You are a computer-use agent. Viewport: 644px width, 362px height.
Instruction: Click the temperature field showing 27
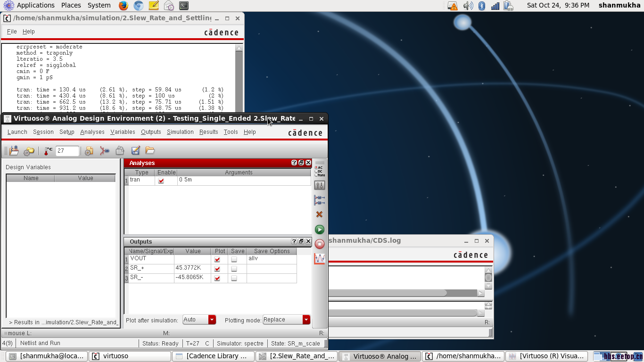coord(67,151)
